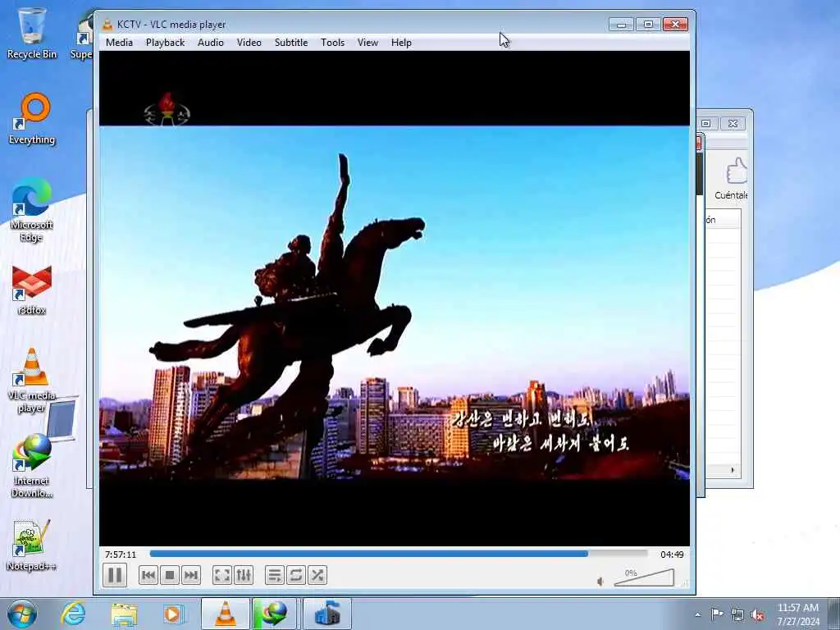This screenshot has width=840, height=630.
Task: Toggle VLC fullscreen video mode
Action: coord(221,575)
